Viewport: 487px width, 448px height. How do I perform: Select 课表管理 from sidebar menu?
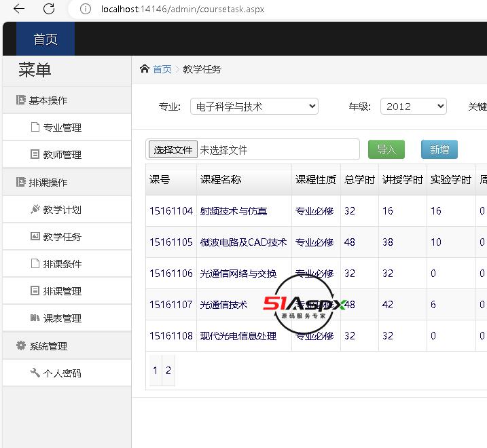[62, 318]
